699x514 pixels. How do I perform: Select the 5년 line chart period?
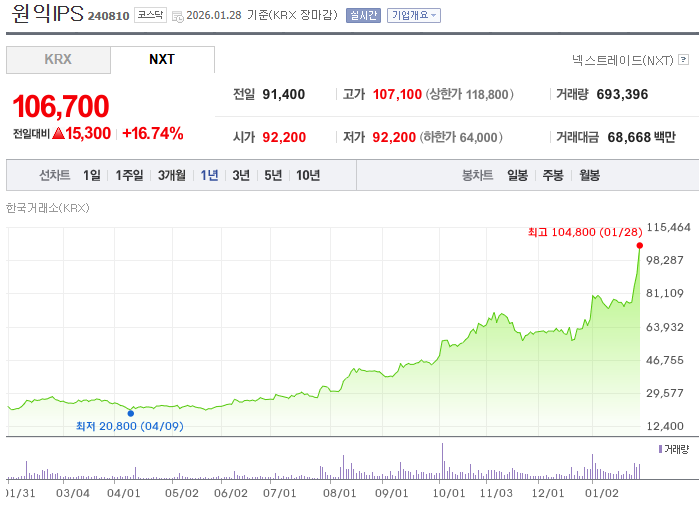coord(273,175)
